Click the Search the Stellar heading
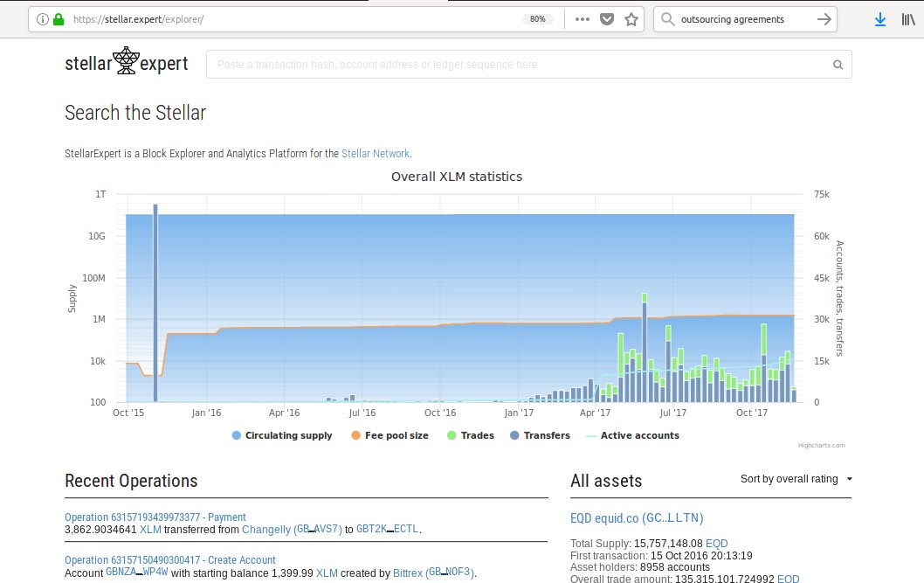 tap(135, 113)
